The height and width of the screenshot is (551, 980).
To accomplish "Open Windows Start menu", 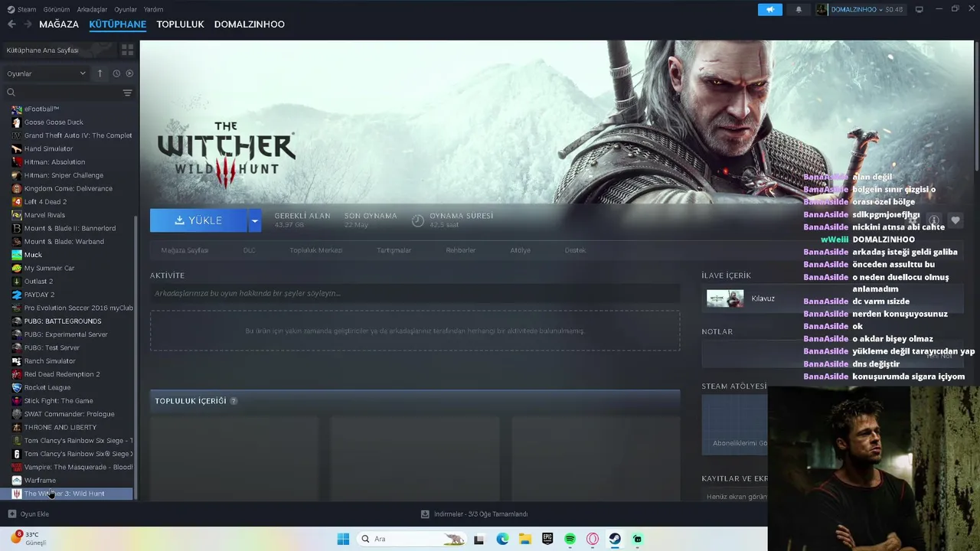I will click(343, 539).
